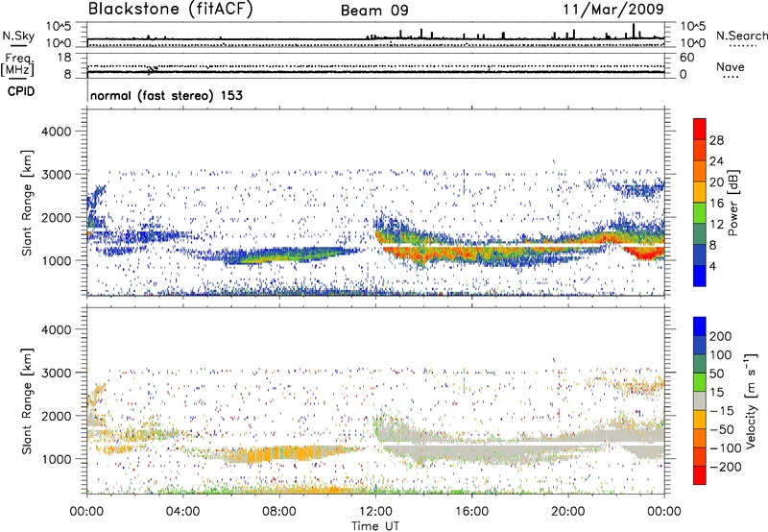The width and height of the screenshot is (768, 532).
Task: Click the "16" label on the power color bar
Action: 716,204
